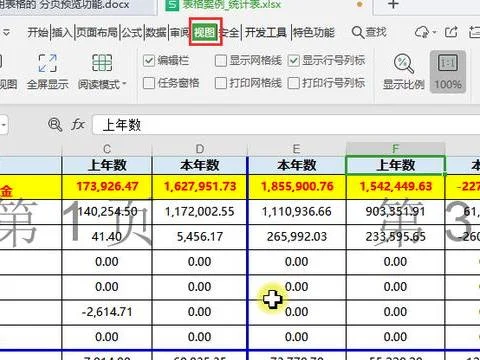Select cell with 1,172,002.55
Screen dimensions: 480x360
point(200,212)
